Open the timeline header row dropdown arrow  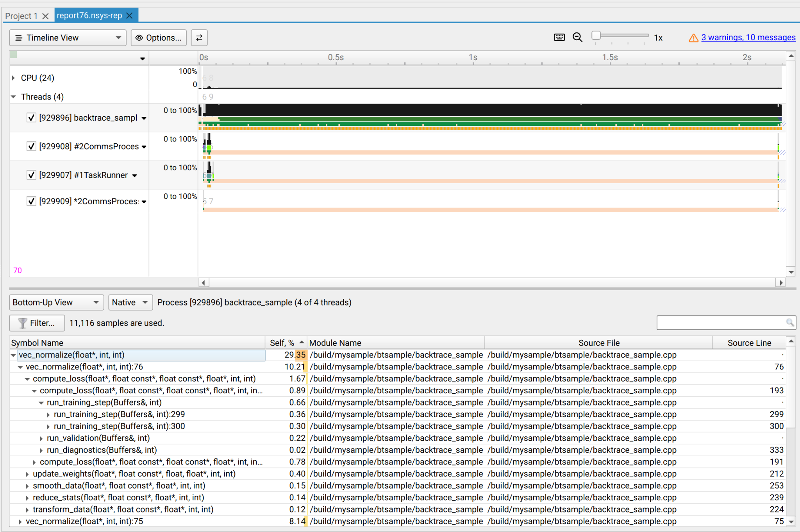click(143, 59)
